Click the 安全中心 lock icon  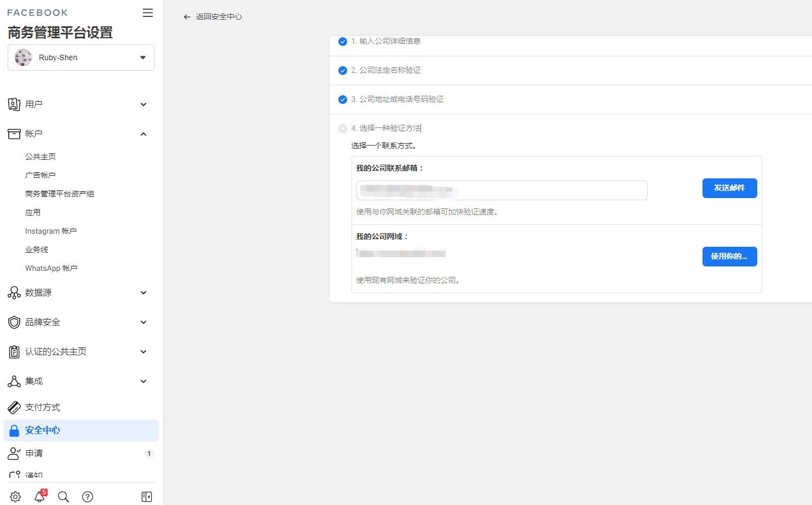(14, 430)
